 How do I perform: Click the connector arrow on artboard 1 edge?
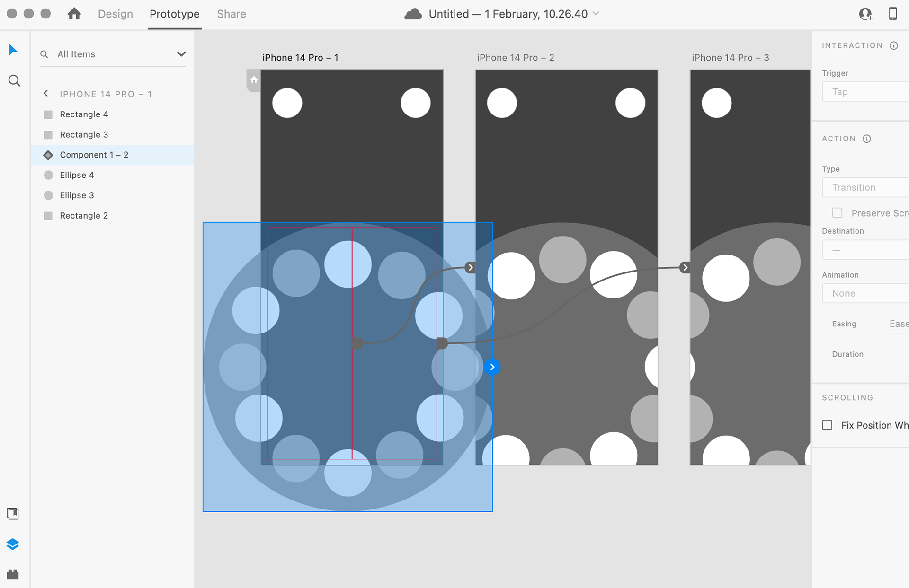pos(470,268)
